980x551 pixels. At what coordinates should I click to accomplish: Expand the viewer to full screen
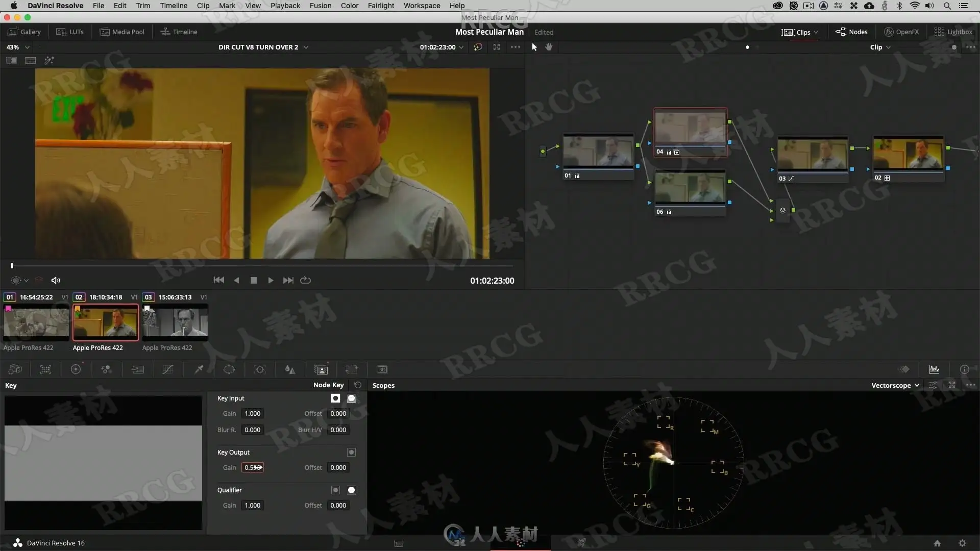(x=497, y=47)
